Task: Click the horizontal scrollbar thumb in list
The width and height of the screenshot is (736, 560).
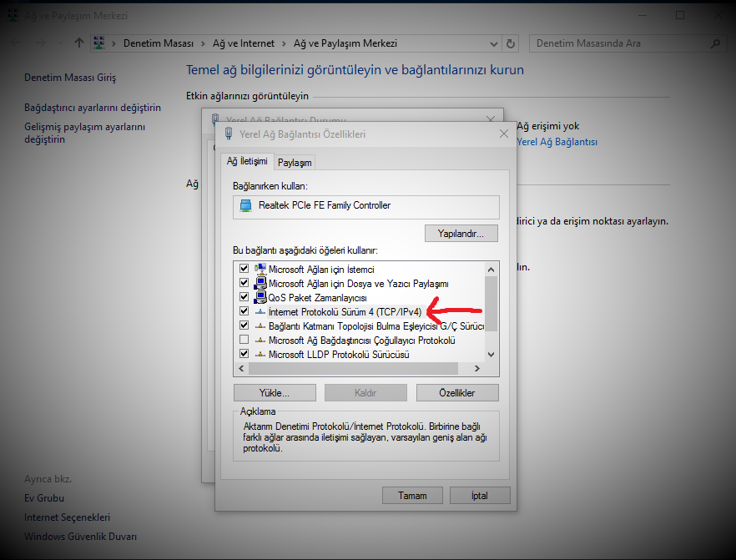Action: pyautogui.click(x=353, y=369)
